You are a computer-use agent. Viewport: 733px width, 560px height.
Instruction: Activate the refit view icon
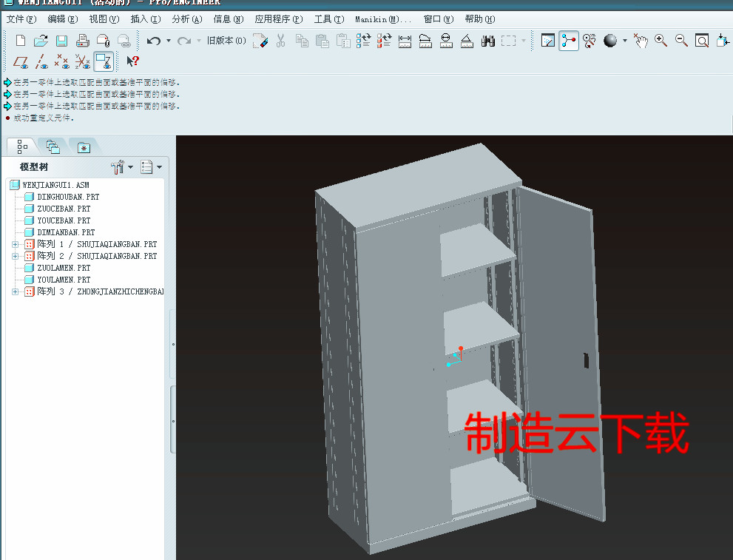pos(701,41)
